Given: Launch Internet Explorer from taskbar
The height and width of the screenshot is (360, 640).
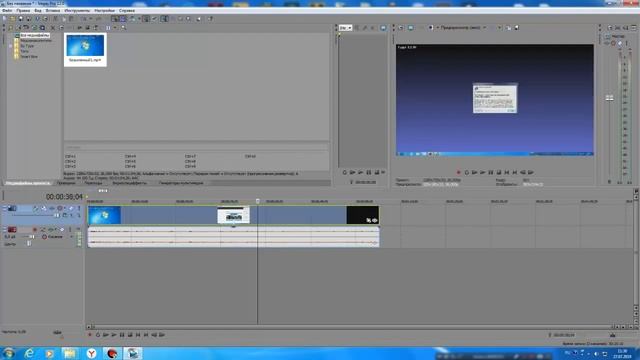Looking at the screenshot, I should point(29,353).
